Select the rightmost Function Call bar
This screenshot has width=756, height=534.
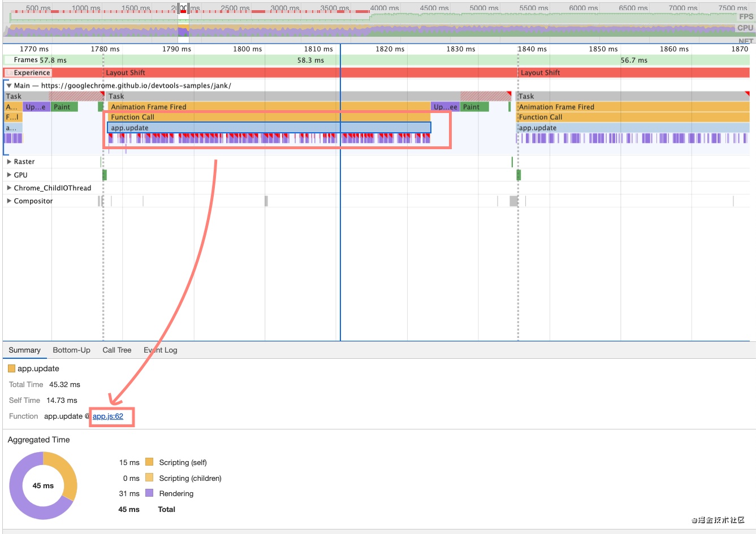[x=633, y=117]
